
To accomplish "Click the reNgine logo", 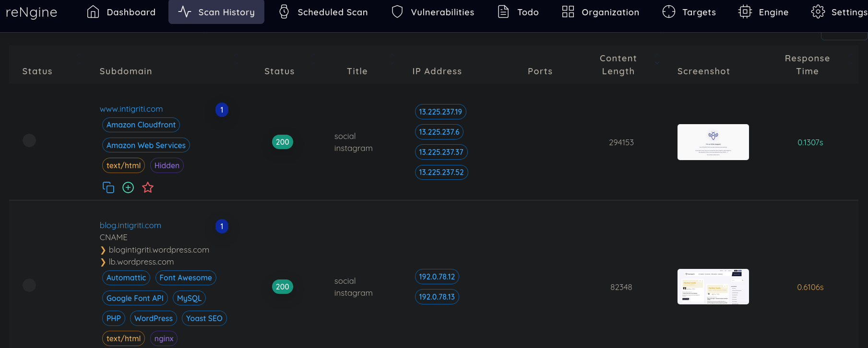I will click(x=32, y=12).
